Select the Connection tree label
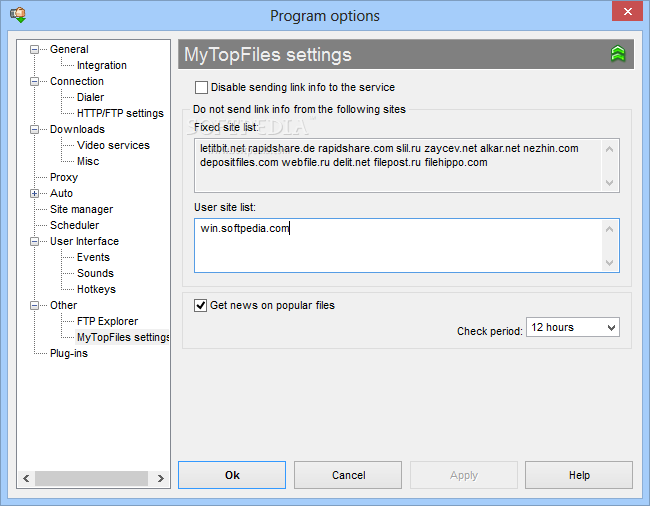This screenshot has height=506, width=650. pyautogui.click(x=77, y=81)
